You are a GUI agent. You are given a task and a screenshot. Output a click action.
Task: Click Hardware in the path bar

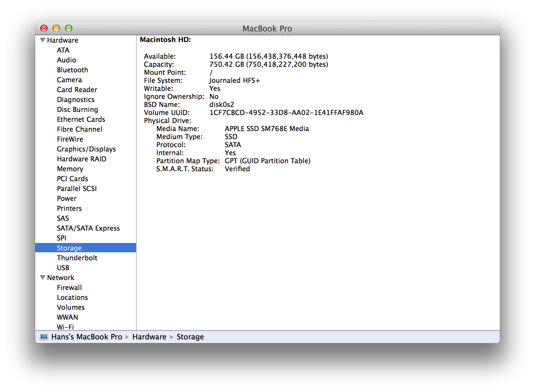click(x=149, y=337)
